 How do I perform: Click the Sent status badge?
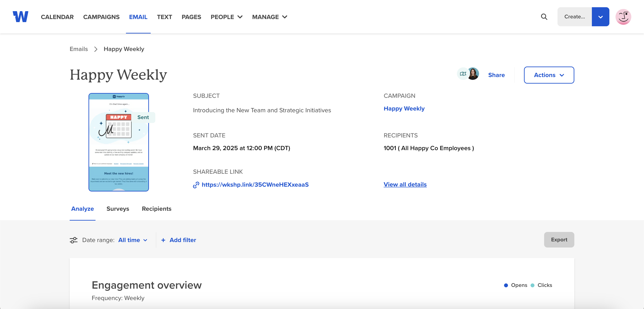coord(143,117)
